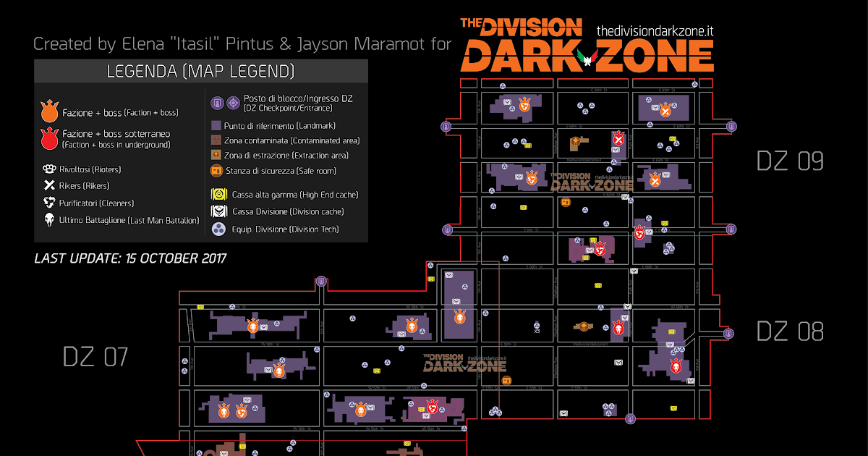Viewport: 868px width, 456px height.
Task: Click the "DZ 09" zone label
Action: [x=790, y=161]
